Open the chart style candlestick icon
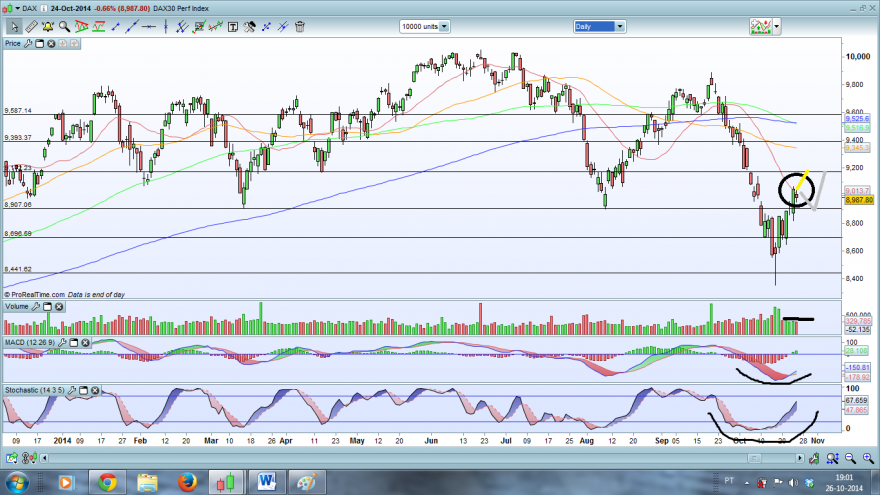 (760, 26)
